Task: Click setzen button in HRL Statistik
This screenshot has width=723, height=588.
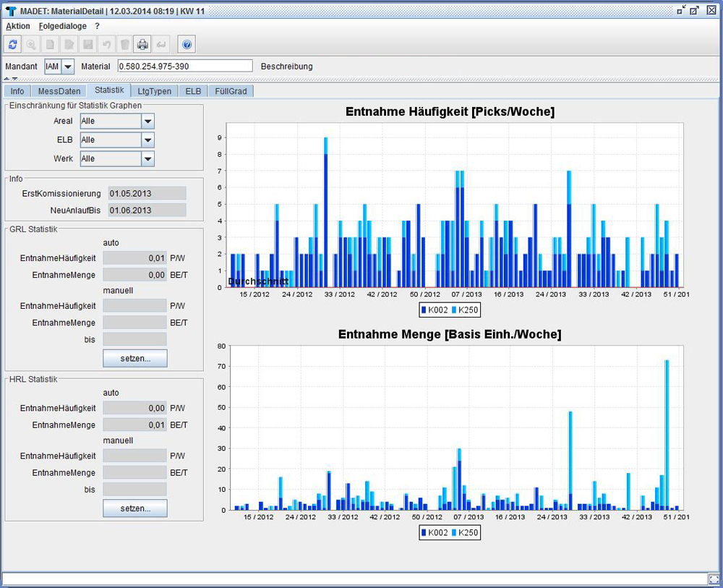Action: pos(135,508)
